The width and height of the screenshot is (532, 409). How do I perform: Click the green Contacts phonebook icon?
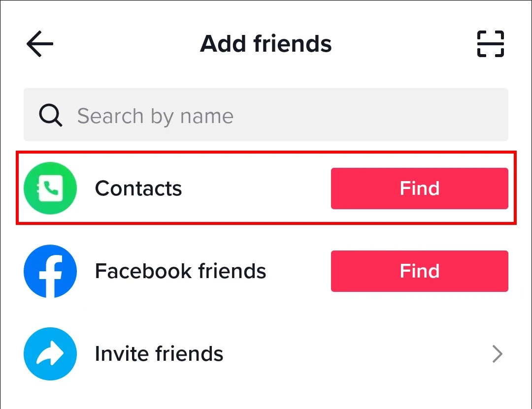(x=50, y=189)
